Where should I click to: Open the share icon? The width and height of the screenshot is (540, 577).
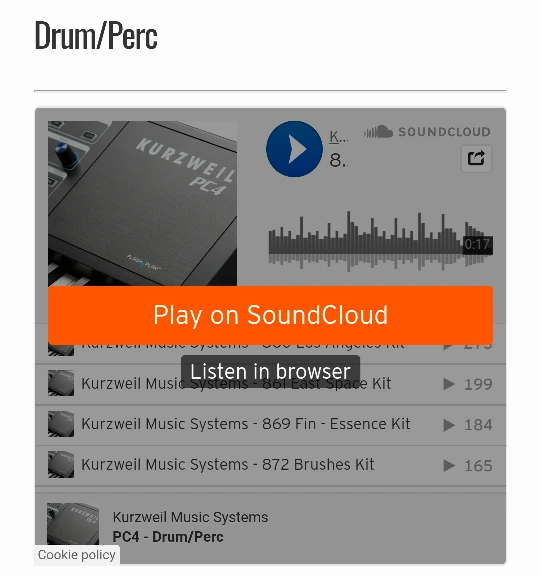click(476, 159)
